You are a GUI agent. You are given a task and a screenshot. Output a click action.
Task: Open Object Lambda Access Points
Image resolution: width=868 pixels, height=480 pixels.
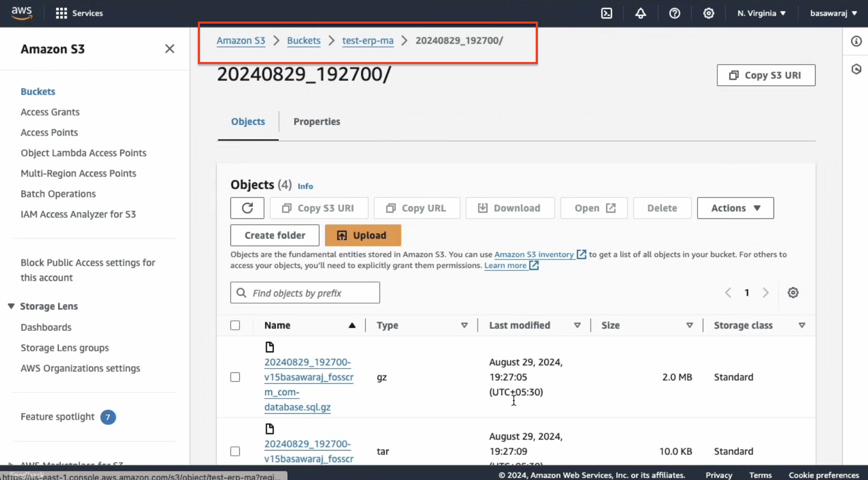click(x=83, y=153)
